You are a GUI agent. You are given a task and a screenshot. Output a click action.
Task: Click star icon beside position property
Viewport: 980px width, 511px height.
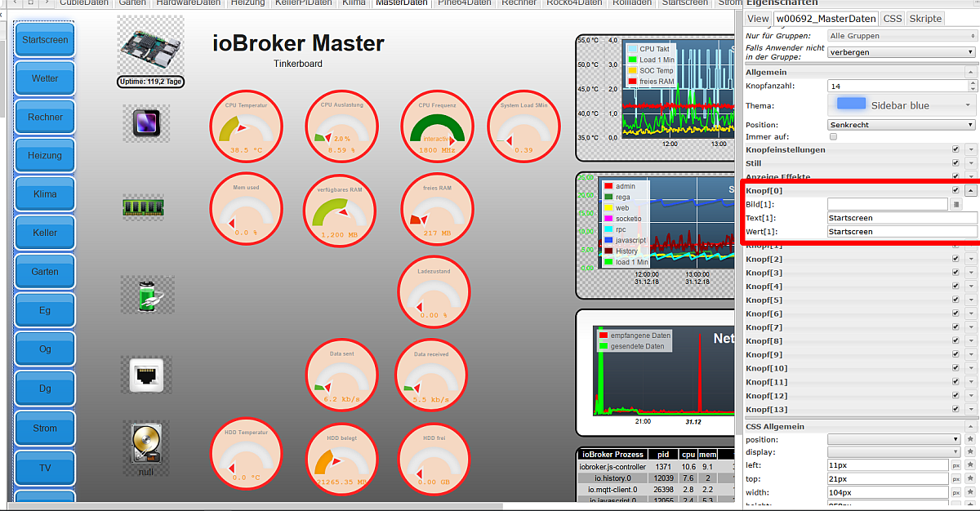[970, 439]
